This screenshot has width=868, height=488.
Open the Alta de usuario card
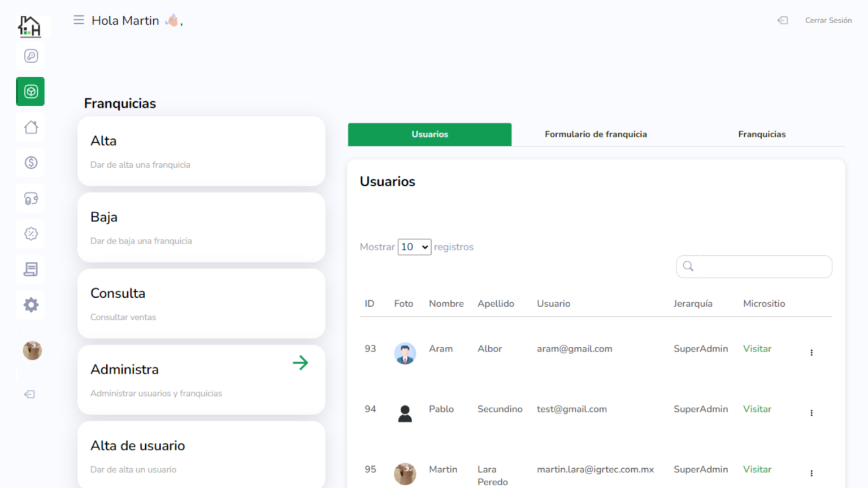pos(201,455)
